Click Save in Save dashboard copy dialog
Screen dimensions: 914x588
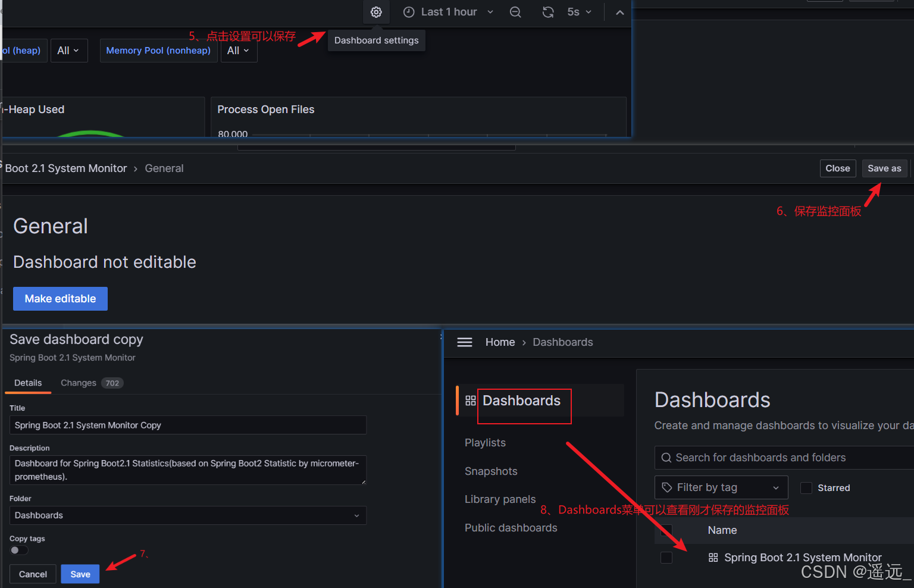[x=80, y=574]
